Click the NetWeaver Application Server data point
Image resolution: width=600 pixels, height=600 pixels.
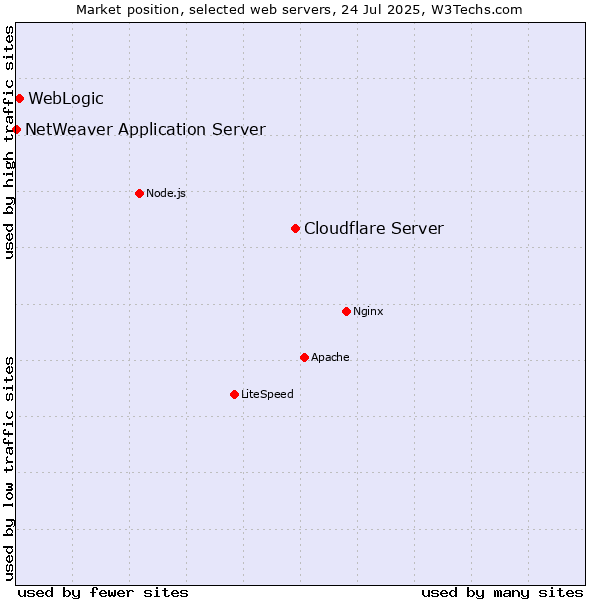point(16,130)
